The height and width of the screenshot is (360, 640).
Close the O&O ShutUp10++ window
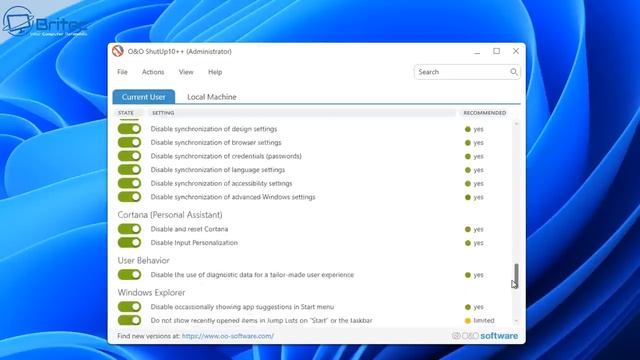click(516, 51)
